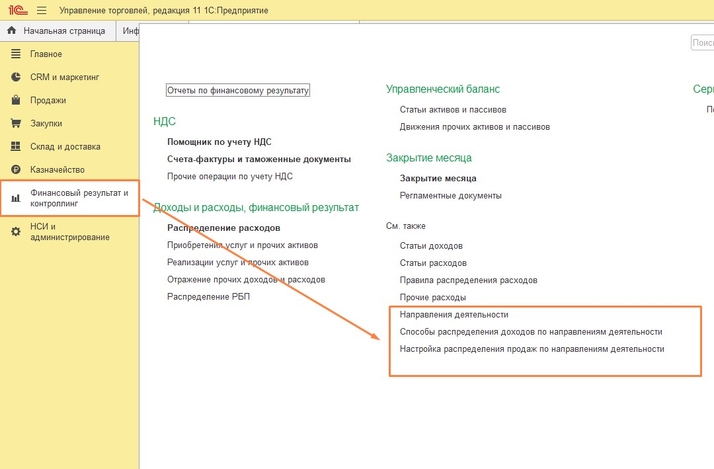Select Финансовый результат и контроллинг bar chart icon

point(15,198)
